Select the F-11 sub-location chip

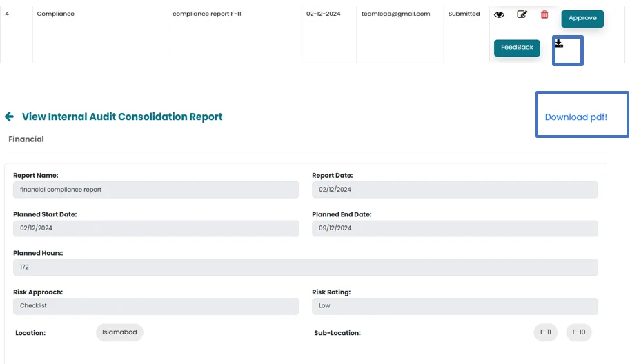pos(545,332)
